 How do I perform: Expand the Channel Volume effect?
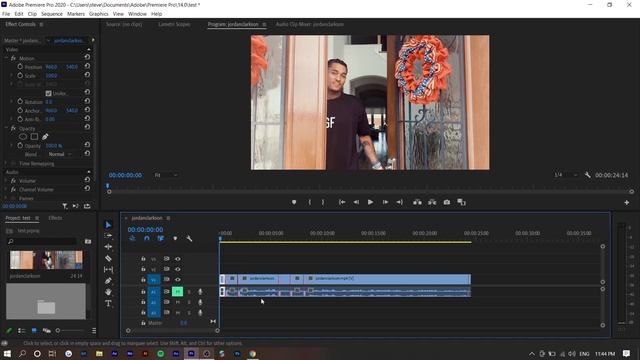coord(7,189)
